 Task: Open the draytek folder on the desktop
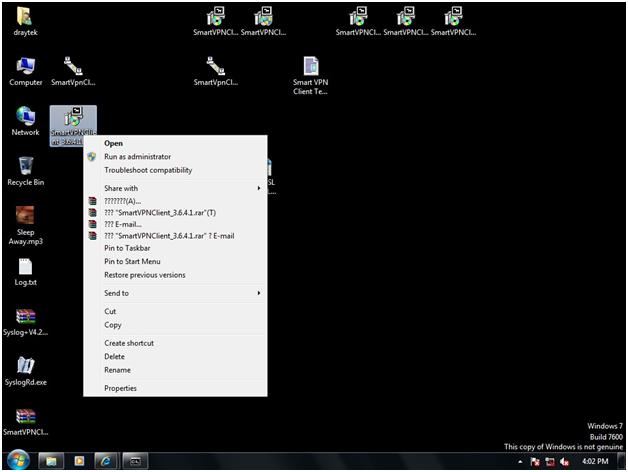(x=25, y=22)
